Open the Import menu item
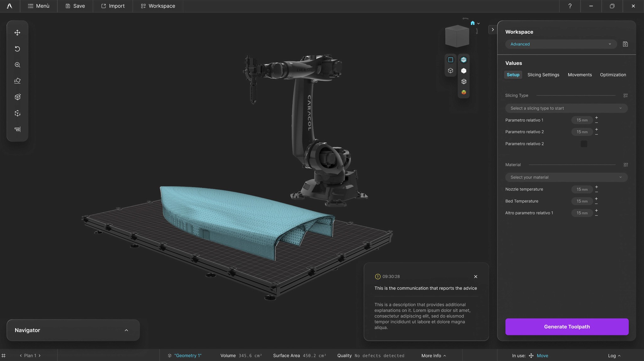 (113, 6)
